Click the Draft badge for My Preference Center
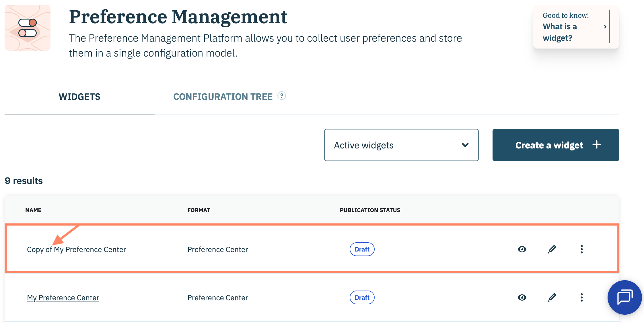The width and height of the screenshot is (644, 323). point(362,297)
